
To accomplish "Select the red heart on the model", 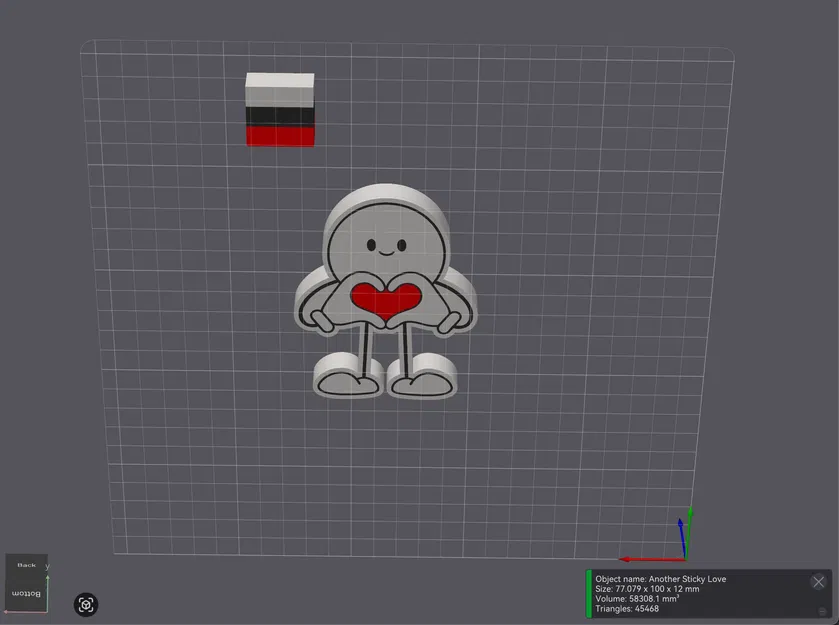I will [386, 300].
